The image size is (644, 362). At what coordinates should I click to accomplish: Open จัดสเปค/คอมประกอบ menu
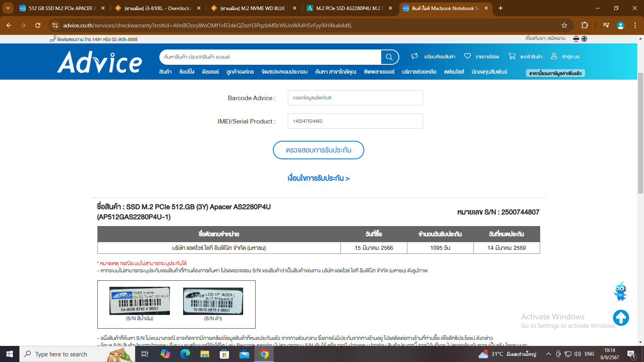tap(285, 72)
